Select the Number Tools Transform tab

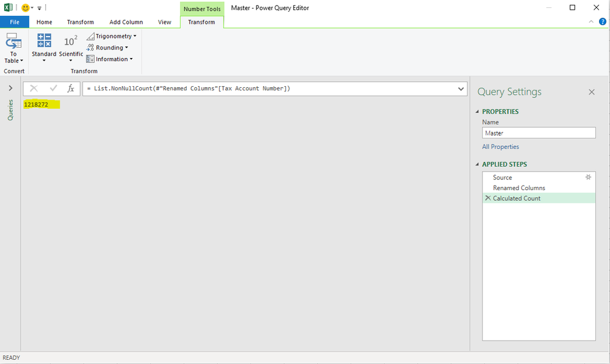(x=202, y=22)
